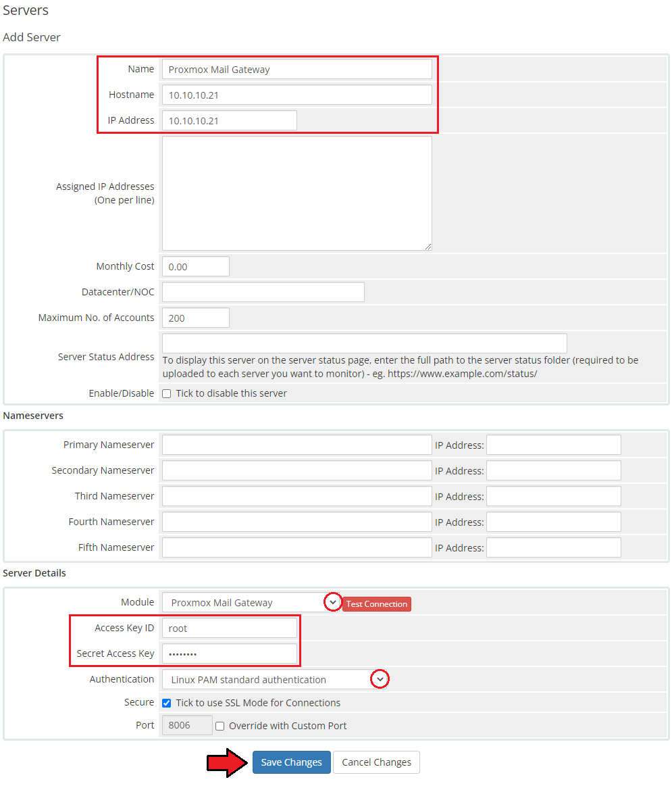Click the Hostname input field
The width and height of the screenshot is (672, 790).
(296, 95)
